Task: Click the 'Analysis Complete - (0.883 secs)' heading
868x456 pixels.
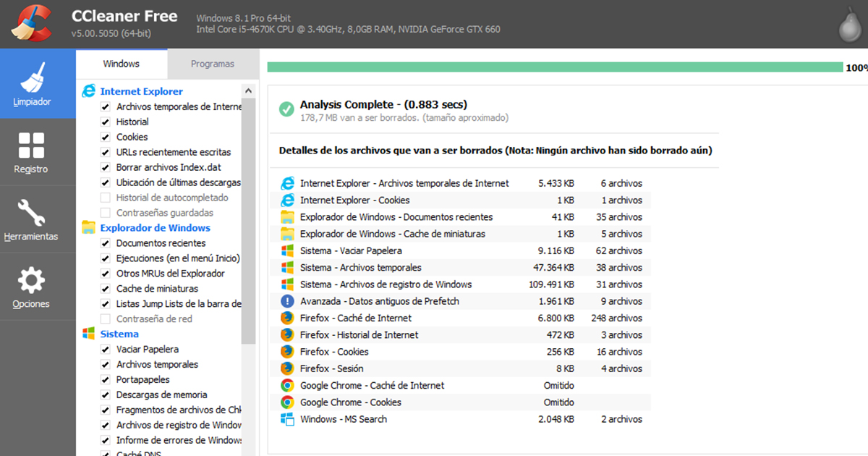Action: [x=383, y=104]
